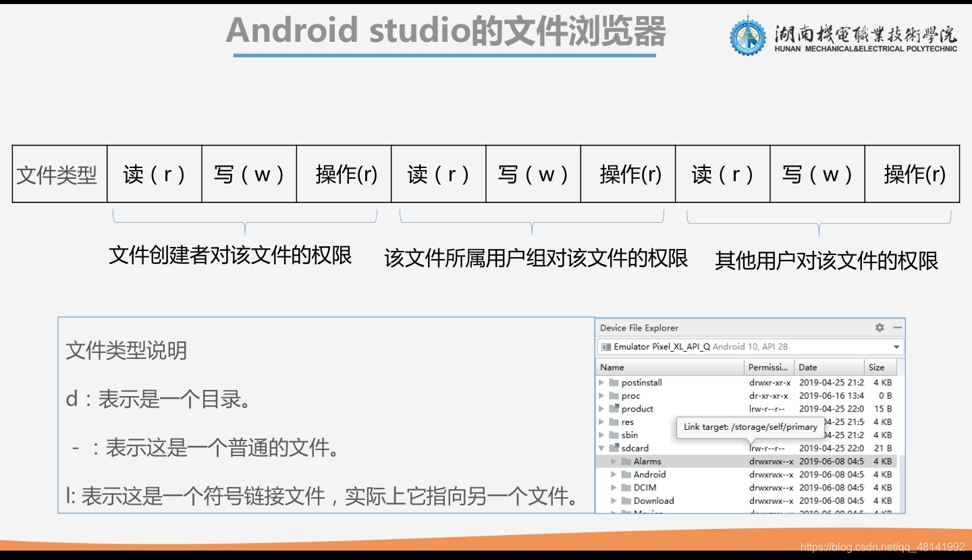Click the Android folder icon
The height and width of the screenshot is (560, 972).
click(x=626, y=474)
